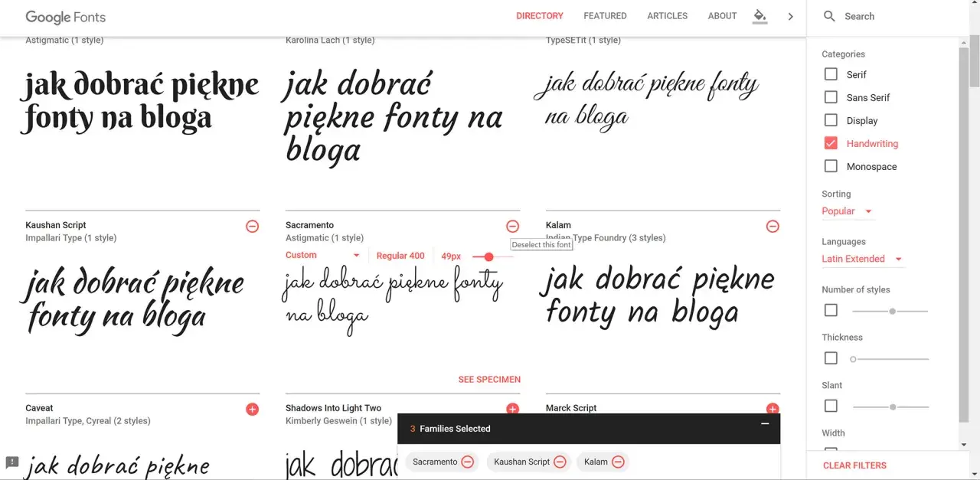
Task: Remove Sacramento chip from selection drawer
Action: pyautogui.click(x=467, y=462)
